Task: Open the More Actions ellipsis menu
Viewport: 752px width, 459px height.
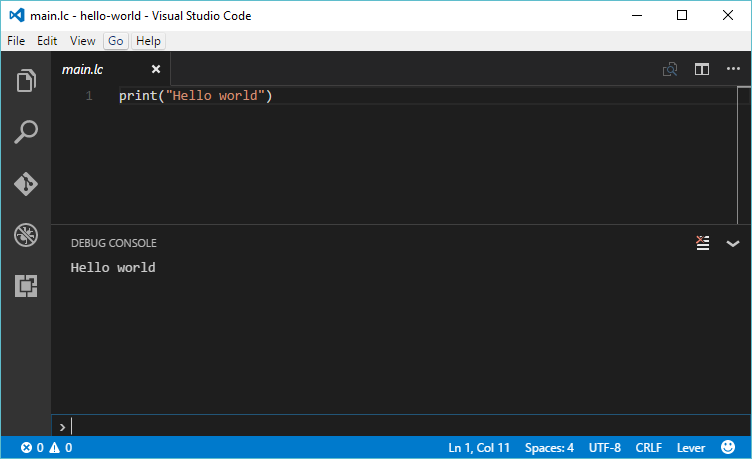Action: point(733,69)
